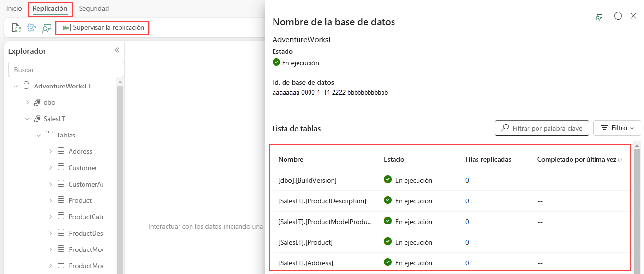Select the [SalesLT].[Product] row
The image size is (644, 274).
[x=451, y=242]
